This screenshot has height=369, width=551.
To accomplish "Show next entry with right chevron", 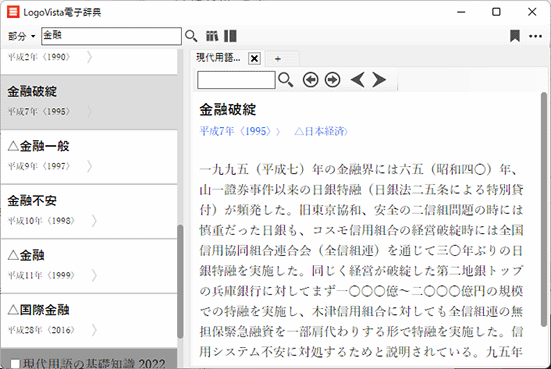I will click(379, 80).
